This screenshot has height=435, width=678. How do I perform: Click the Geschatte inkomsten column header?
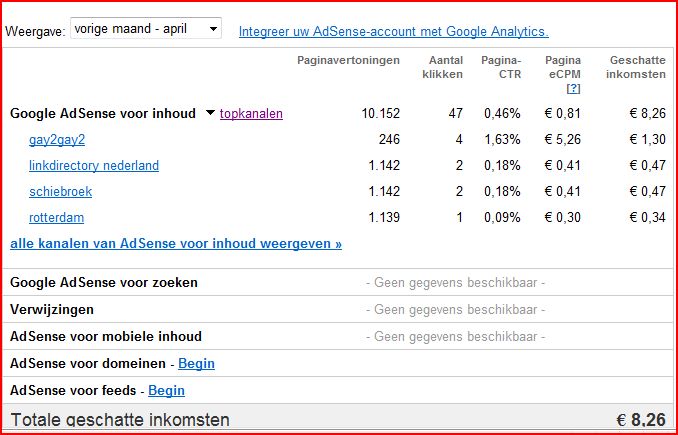(x=636, y=67)
